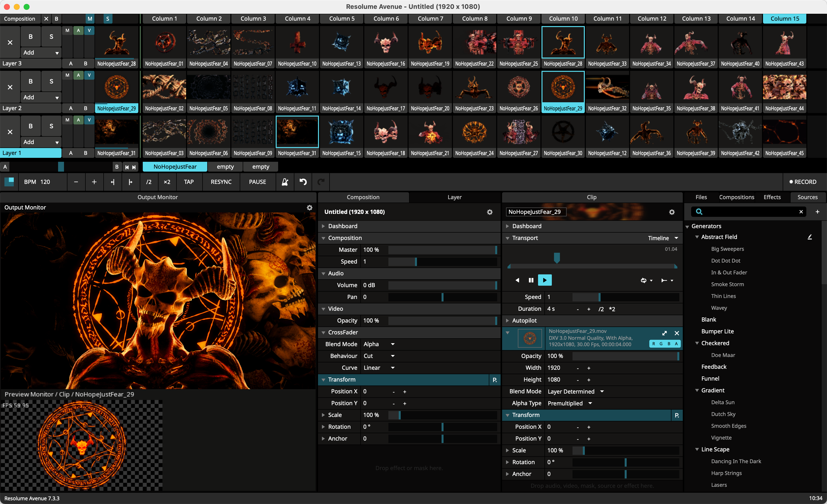Click the metronome icon in the BPM bar
This screenshot has height=504, width=827.
(285, 182)
